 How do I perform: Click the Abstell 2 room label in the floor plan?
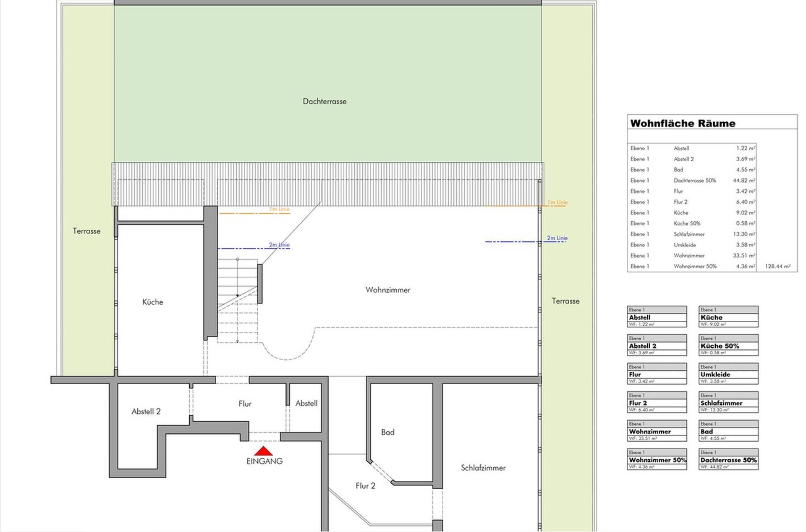146,411
